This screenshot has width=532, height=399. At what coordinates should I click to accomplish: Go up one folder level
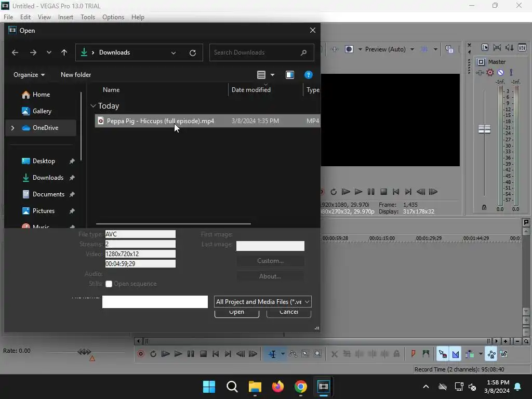[x=64, y=52]
